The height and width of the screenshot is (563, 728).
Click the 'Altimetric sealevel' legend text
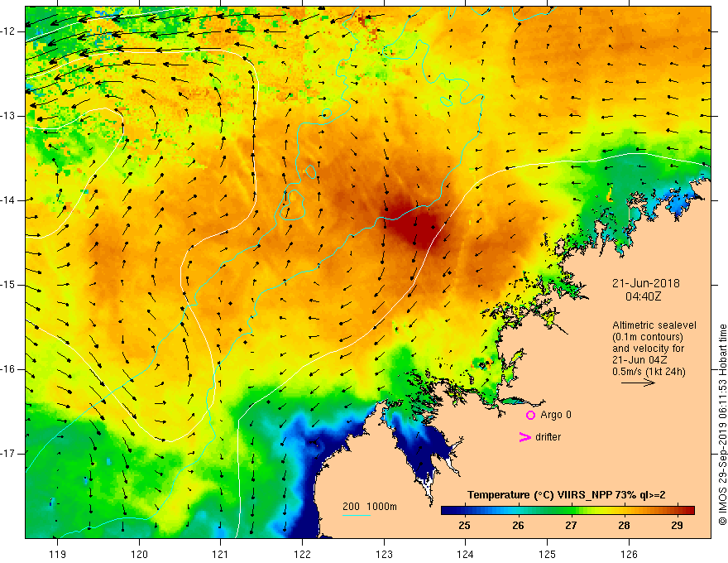click(654, 325)
